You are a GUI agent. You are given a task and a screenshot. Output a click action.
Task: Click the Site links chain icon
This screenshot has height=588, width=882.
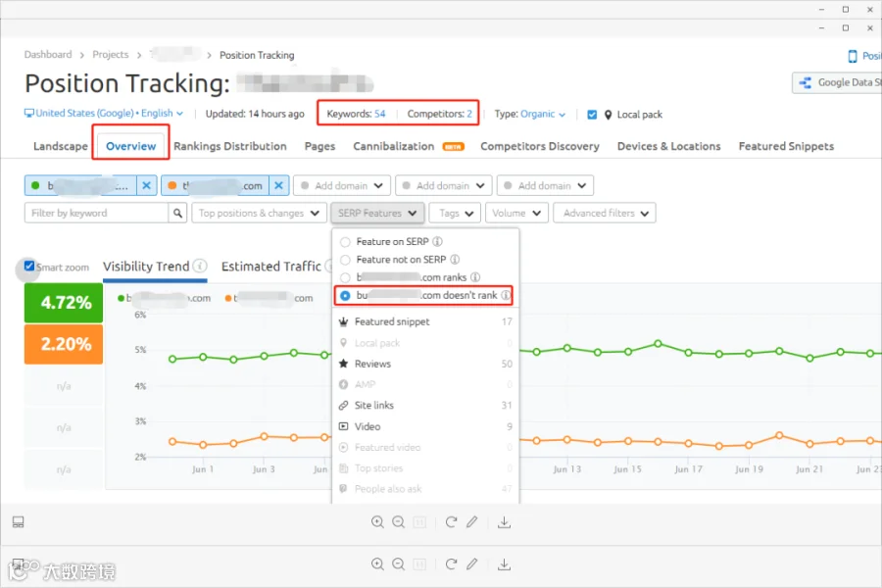click(343, 405)
